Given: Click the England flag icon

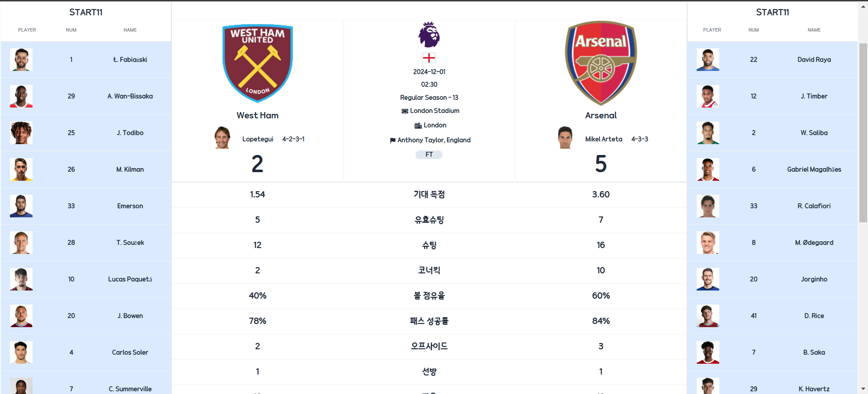Looking at the screenshot, I should (x=429, y=58).
